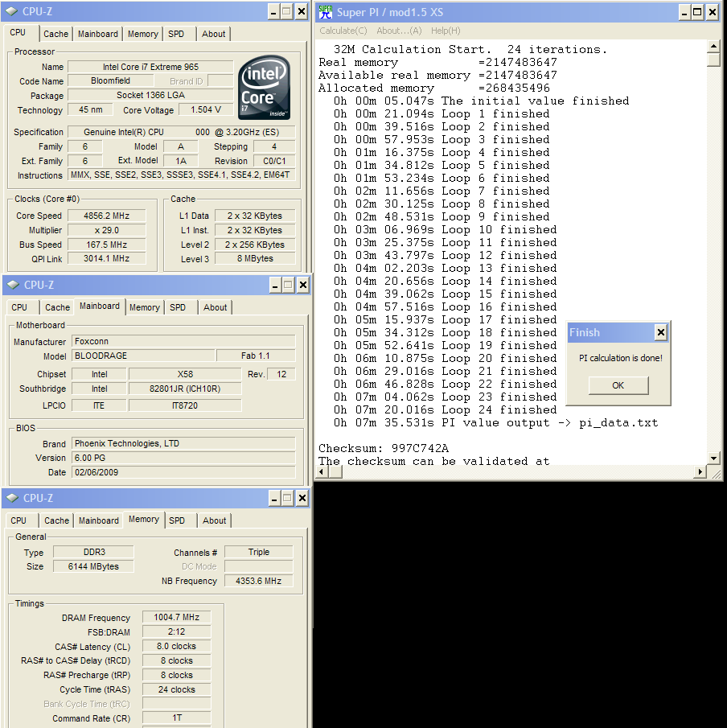Click the Level 3 cache value 8 MBytes
Viewport: 727px width, 728px height.
pos(255,258)
